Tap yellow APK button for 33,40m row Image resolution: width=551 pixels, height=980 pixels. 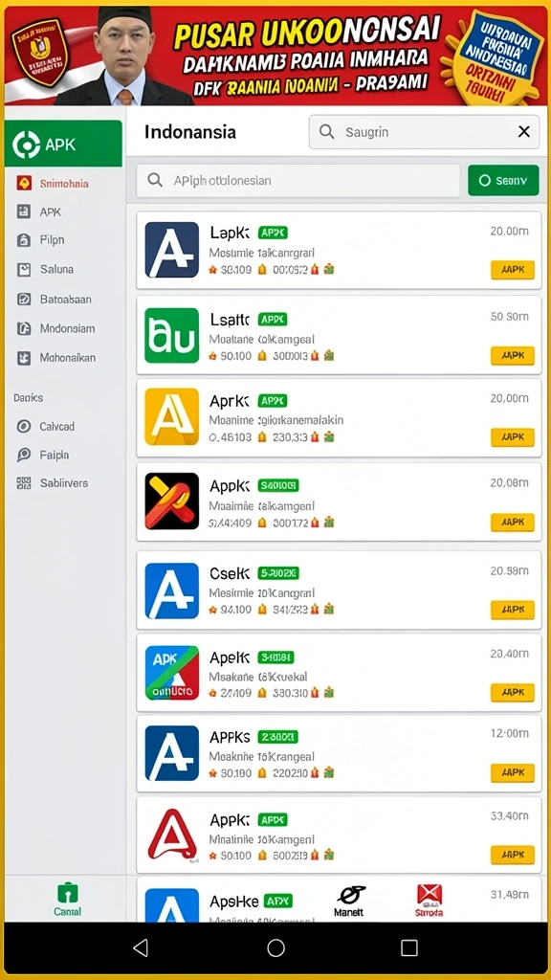click(513, 855)
